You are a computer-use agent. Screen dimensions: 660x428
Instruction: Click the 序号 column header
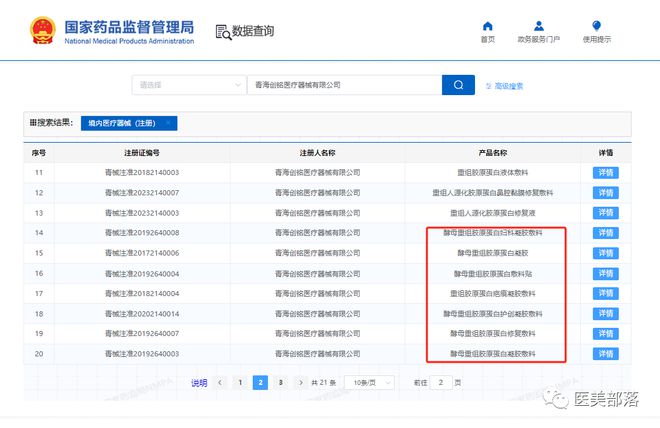[39, 153]
